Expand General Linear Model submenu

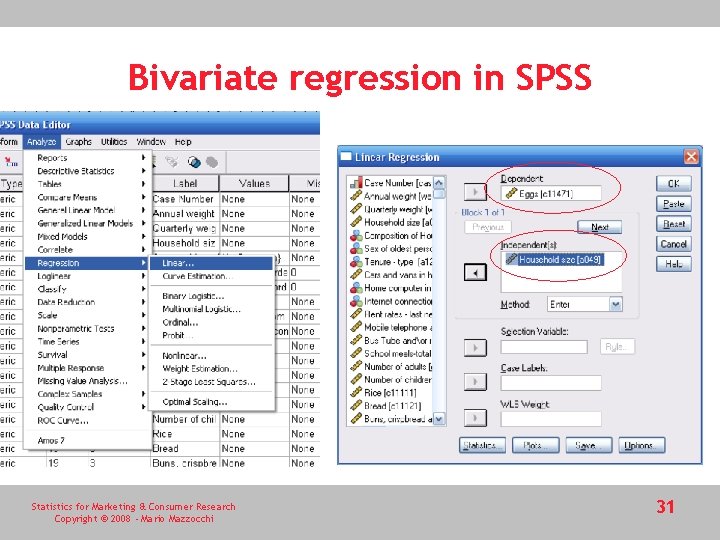point(87,210)
